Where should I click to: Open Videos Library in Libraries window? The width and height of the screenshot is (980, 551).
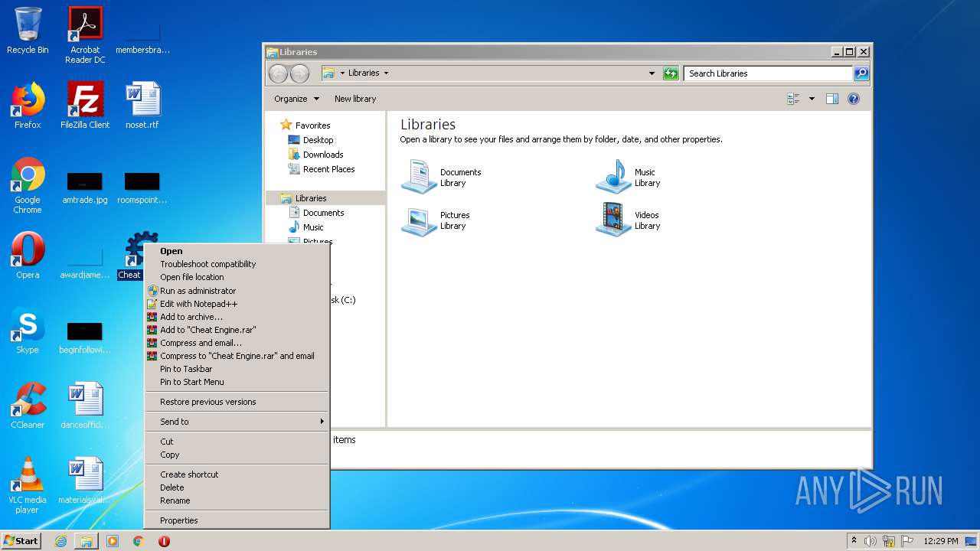628,220
